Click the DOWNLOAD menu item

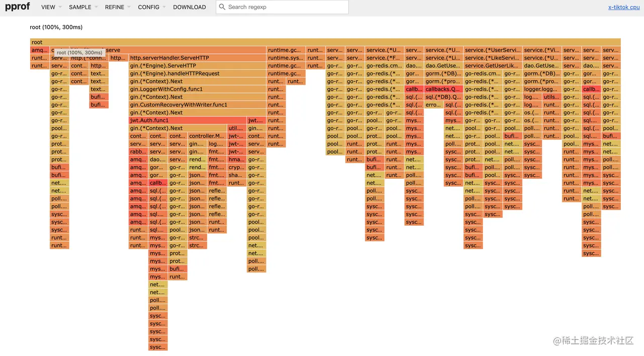(x=189, y=7)
